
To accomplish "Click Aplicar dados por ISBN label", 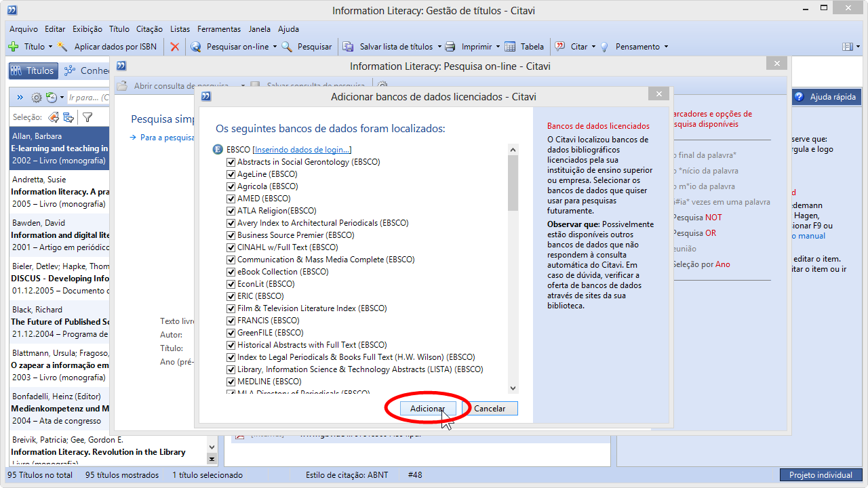I will 115,47.
